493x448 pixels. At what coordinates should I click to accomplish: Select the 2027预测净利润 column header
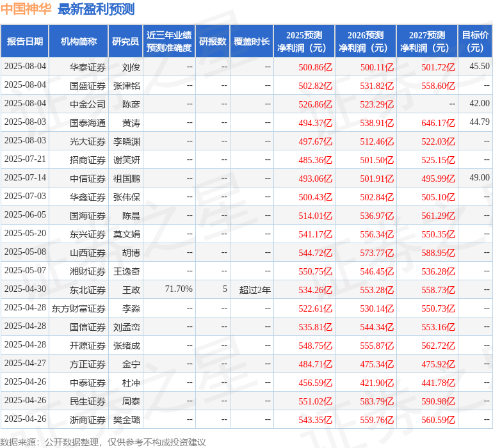pos(427,41)
